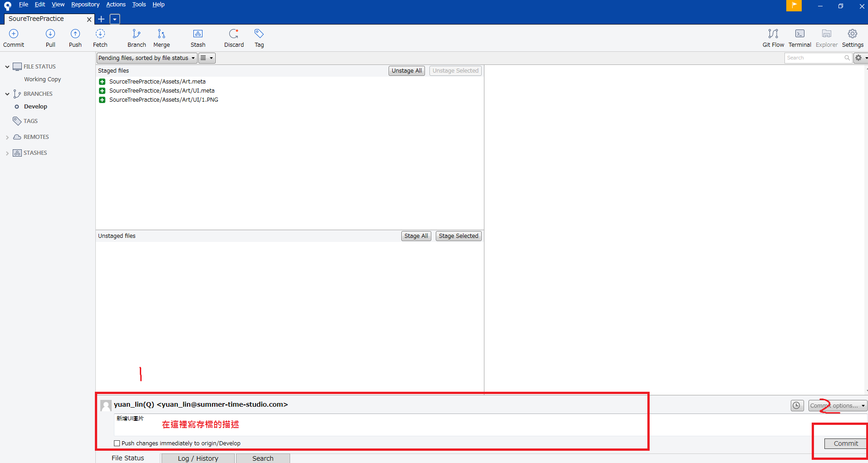Click the Tag toolbar icon
The image size is (868, 463).
259,34
